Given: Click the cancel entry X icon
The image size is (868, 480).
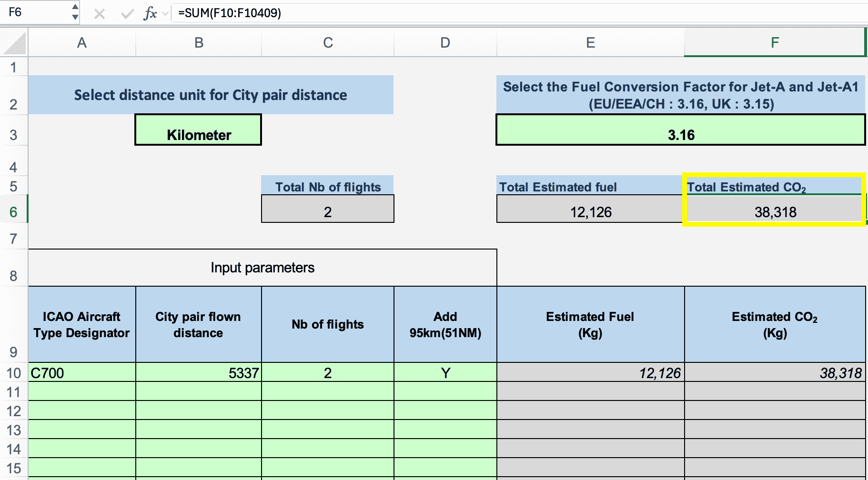Looking at the screenshot, I should 99,13.
